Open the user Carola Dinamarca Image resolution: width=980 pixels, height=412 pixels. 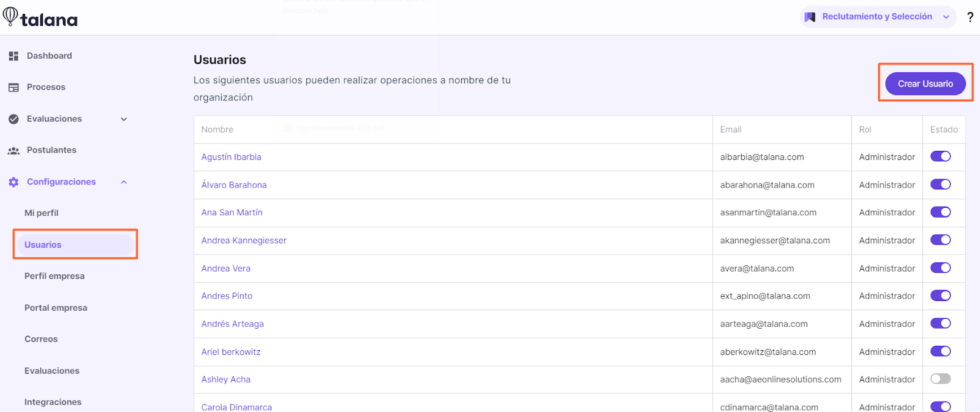[236, 407]
